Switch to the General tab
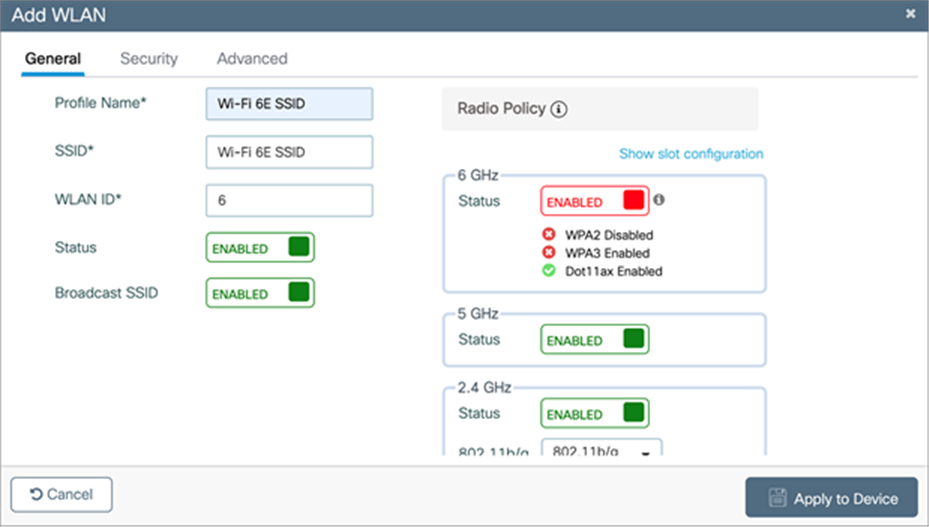Screen dimensions: 929x527 point(53,59)
